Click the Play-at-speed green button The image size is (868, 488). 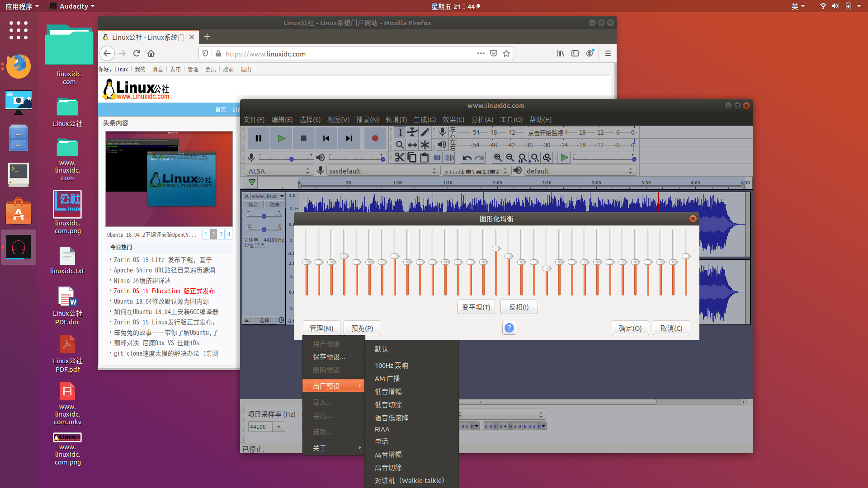564,157
